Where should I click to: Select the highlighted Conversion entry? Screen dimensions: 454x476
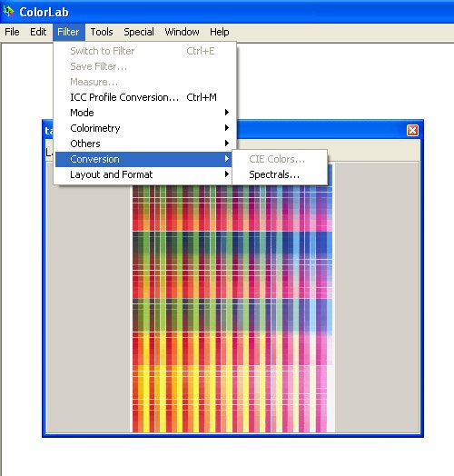pyautogui.click(x=143, y=159)
